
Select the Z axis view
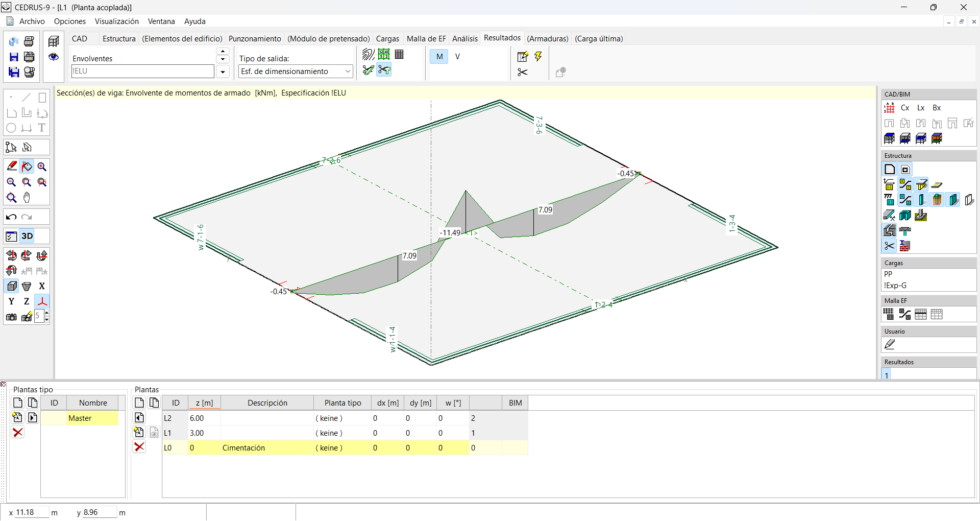[x=27, y=301]
